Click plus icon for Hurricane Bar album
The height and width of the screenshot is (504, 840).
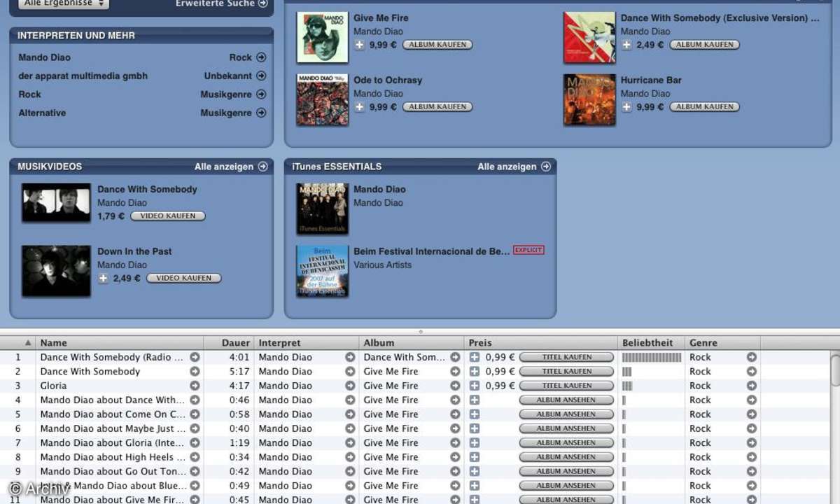pos(626,107)
